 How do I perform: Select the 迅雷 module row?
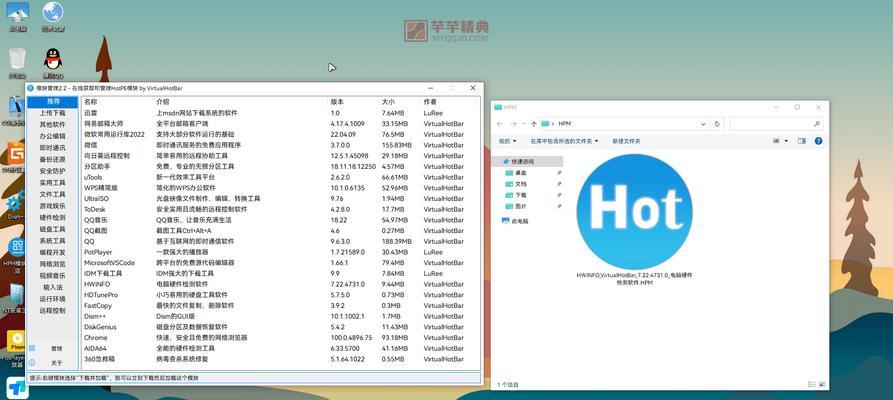(x=280, y=113)
